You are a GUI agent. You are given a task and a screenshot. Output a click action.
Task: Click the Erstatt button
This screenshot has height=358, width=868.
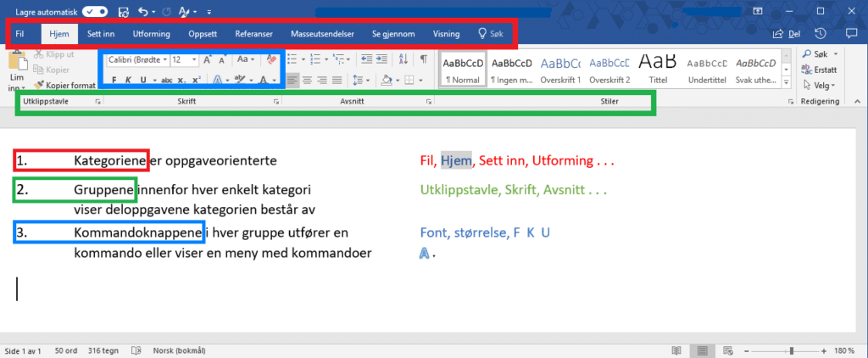(821, 69)
